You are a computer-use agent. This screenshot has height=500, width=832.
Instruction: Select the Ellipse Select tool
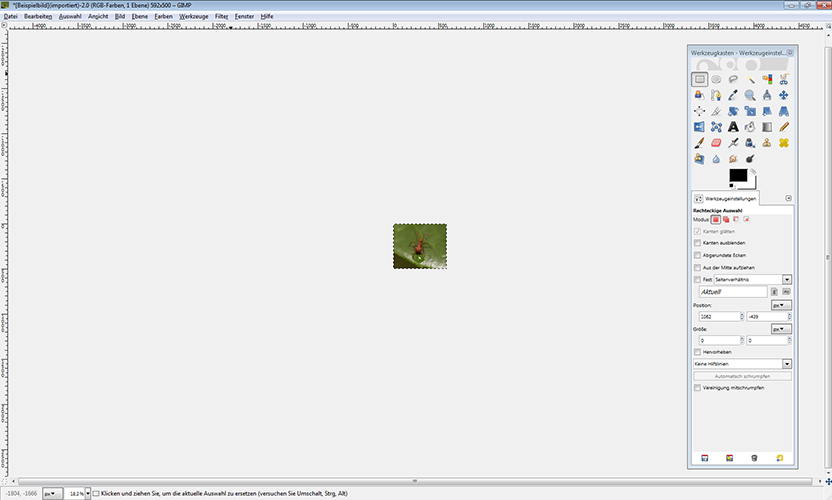pyautogui.click(x=717, y=79)
